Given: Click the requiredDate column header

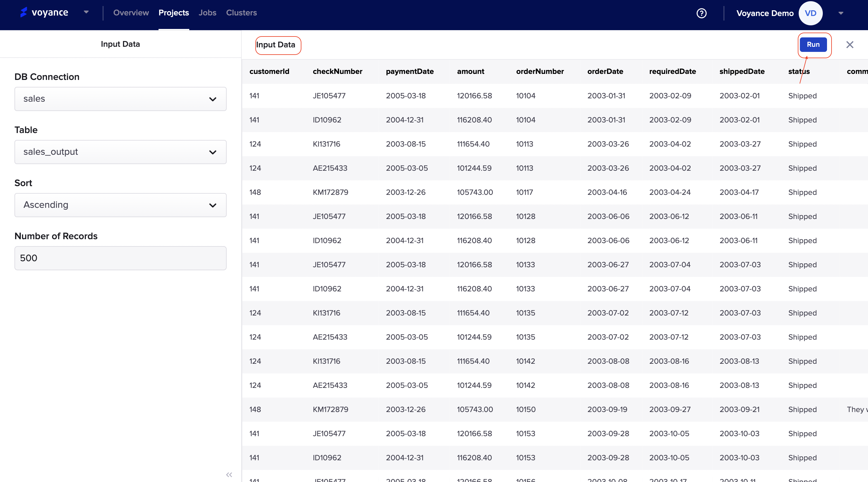Looking at the screenshot, I should click(672, 71).
